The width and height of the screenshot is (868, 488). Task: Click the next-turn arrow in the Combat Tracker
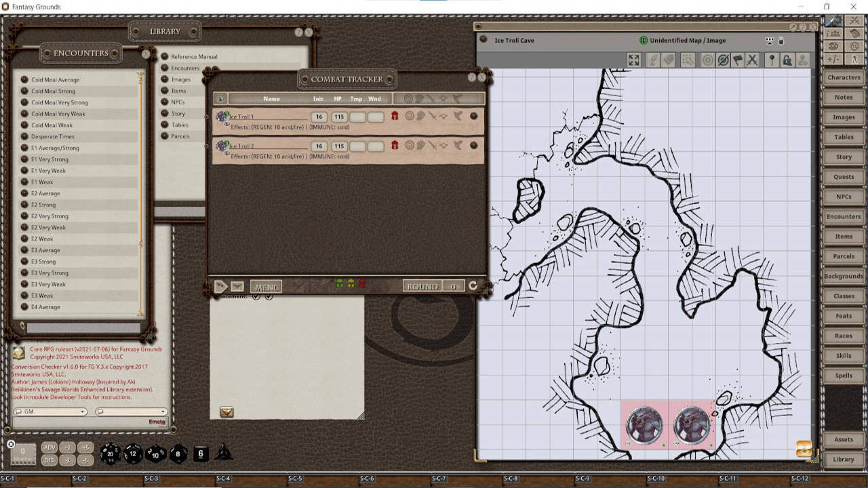pyautogui.click(x=222, y=286)
